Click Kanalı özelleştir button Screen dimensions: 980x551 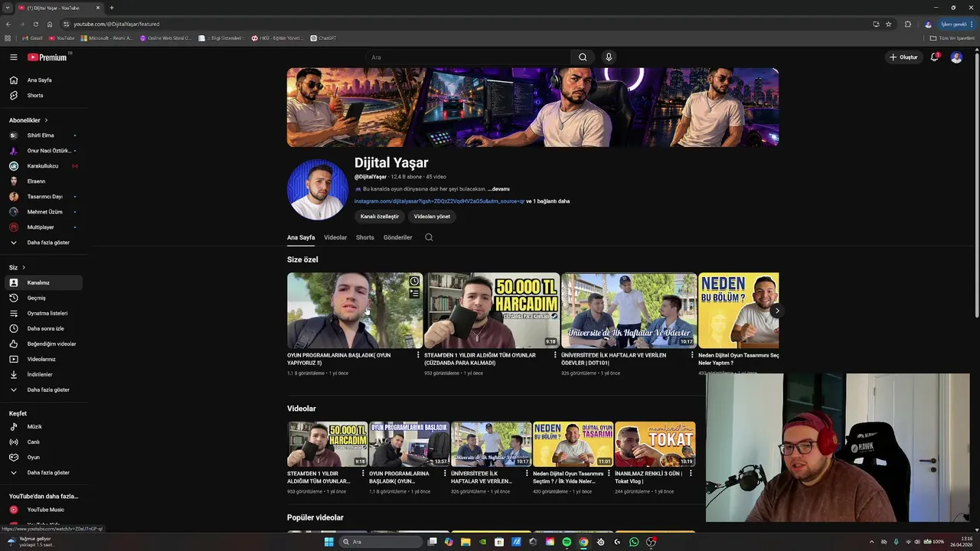pyautogui.click(x=380, y=217)
